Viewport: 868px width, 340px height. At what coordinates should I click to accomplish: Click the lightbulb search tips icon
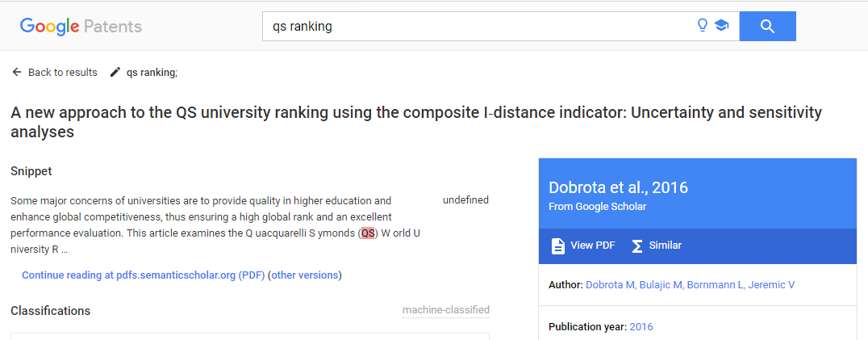point(703,26)
